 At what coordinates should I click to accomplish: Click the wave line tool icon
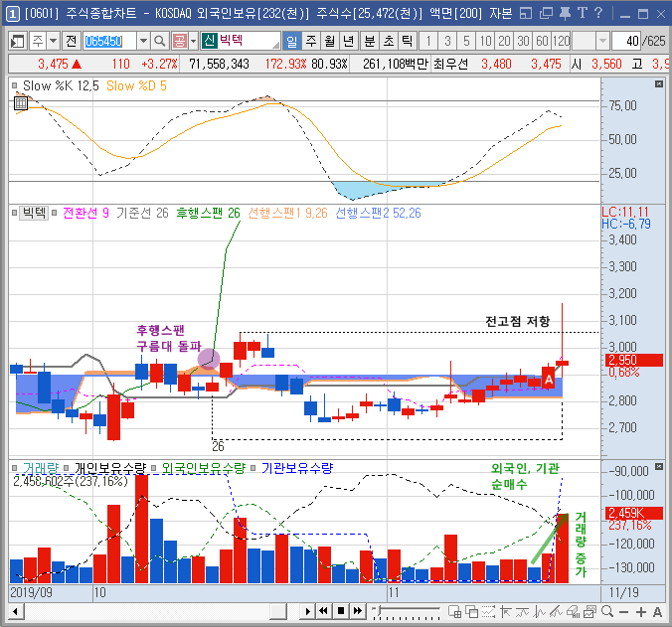point(522,612)
